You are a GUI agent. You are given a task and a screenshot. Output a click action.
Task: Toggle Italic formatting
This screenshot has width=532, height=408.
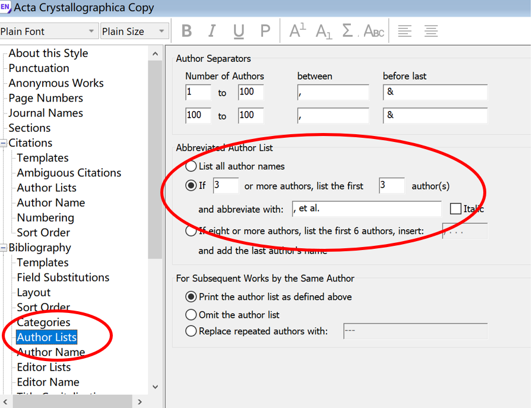pos(212,31)
